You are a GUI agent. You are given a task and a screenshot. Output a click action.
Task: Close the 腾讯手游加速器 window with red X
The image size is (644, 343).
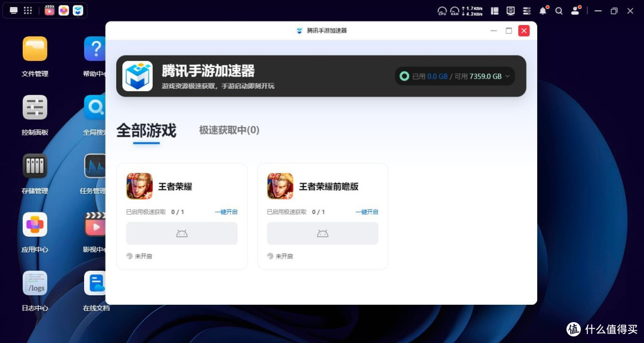[x=524, y=31]
